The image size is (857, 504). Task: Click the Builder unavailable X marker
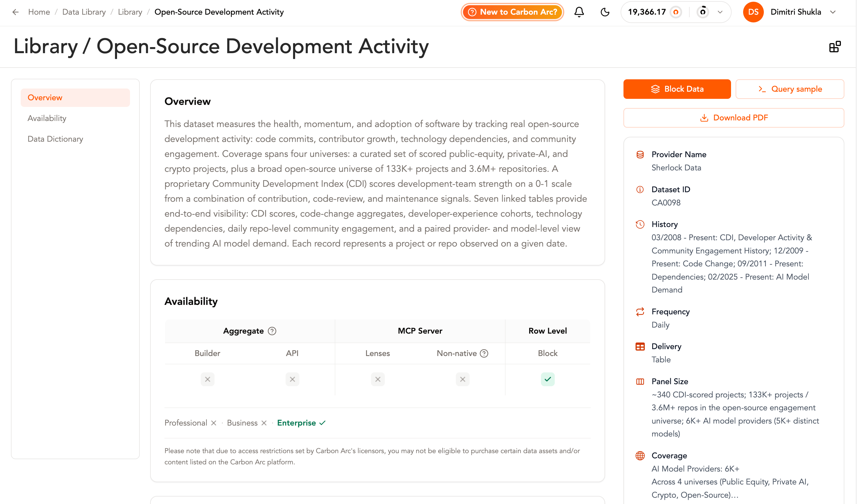(207, 379)
